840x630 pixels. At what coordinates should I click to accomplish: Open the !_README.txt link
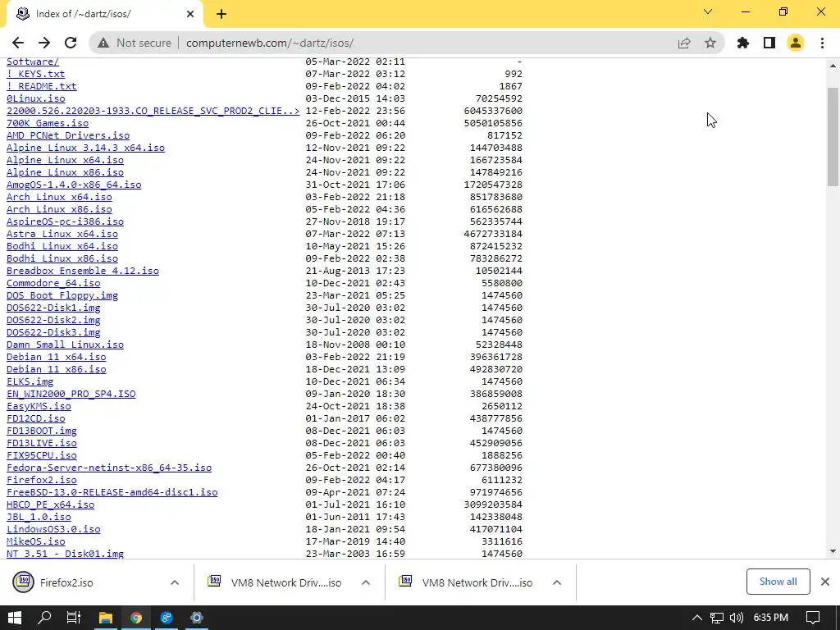pos(41,86)
